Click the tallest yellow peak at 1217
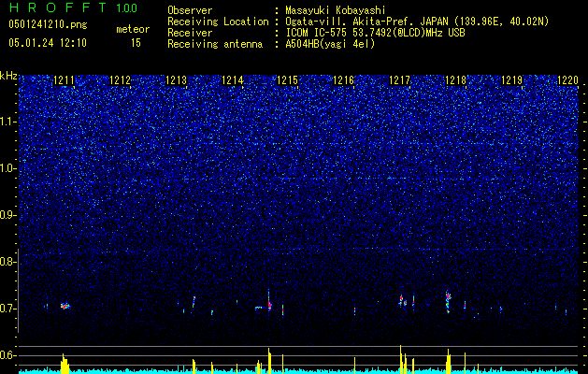The image size is (588, 374). [401, 359]
